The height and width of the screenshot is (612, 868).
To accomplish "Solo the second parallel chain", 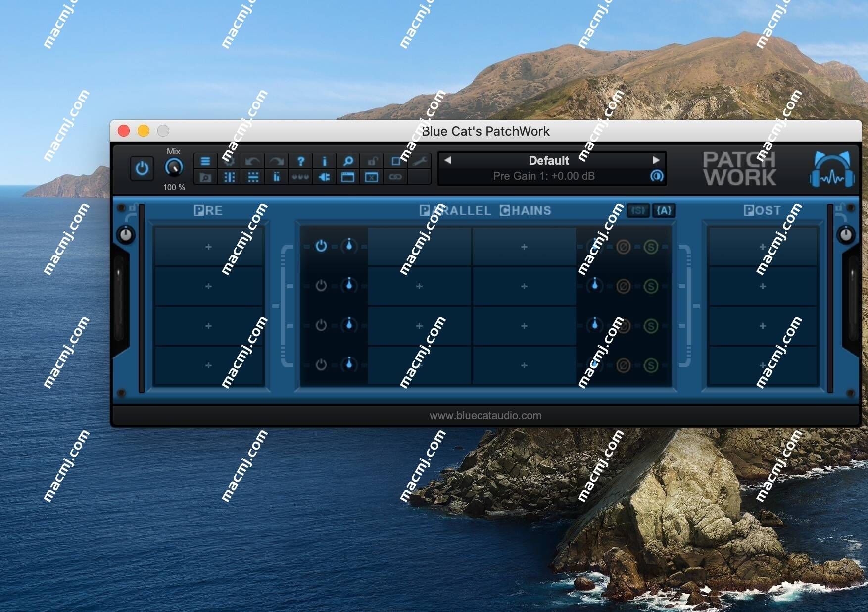I will 651,286.
